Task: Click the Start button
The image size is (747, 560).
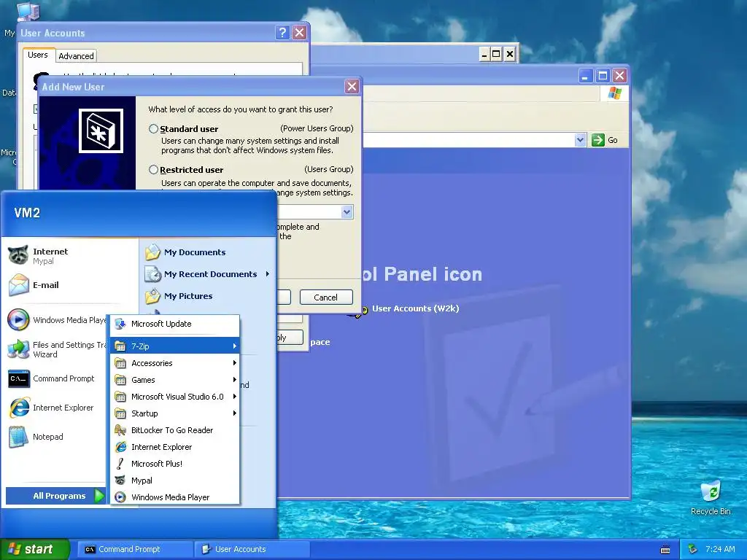Action: click(35, 549)
